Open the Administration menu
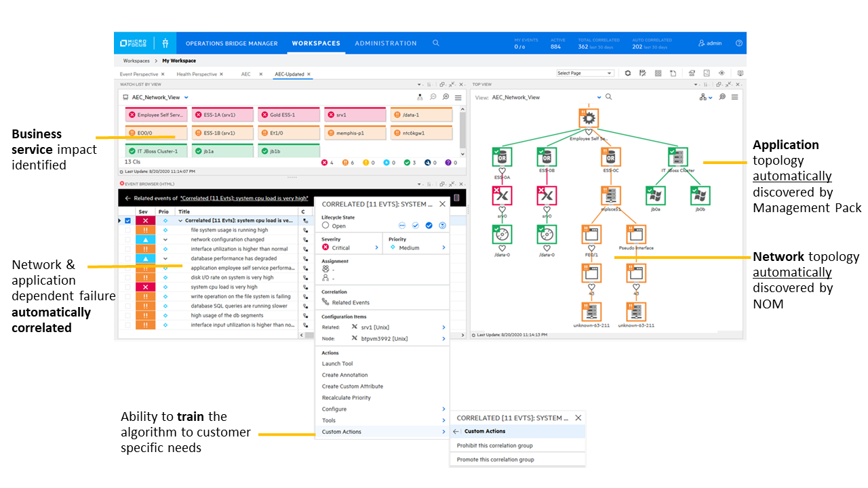 [x=385, y=43]
